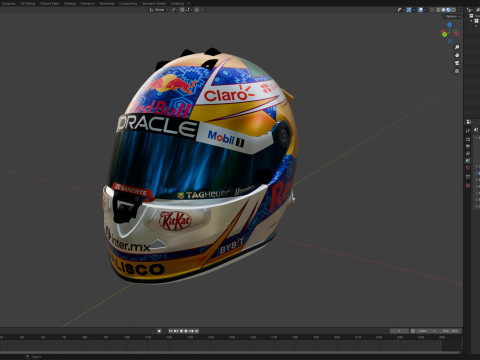Click the magnifier zoom view icon
This screenshot has width=480, height=360.
457,47
